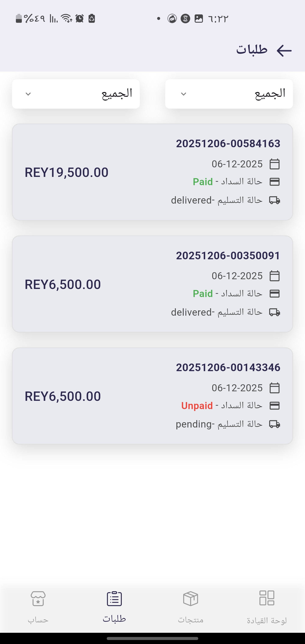Tap the system home gesture bar
Screen dimensions: 305x644
click(152, 638)
